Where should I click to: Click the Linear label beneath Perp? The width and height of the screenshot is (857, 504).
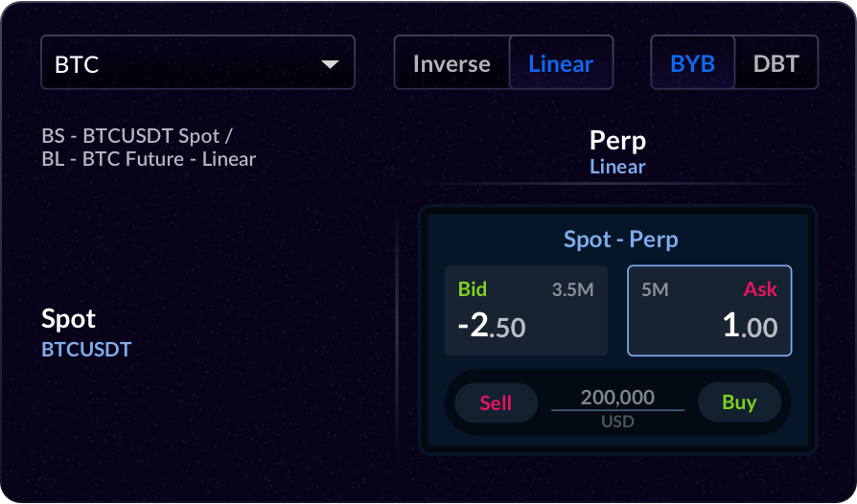(617, 167)
